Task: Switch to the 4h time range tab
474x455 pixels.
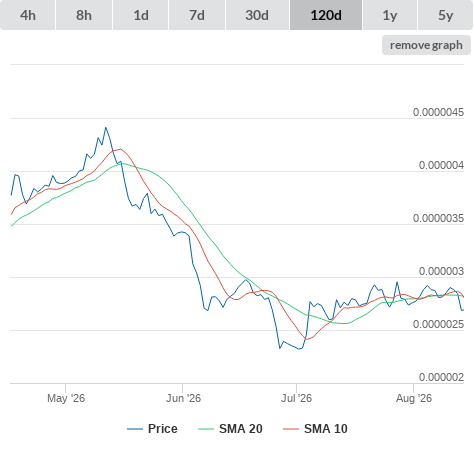Action: tap(28, 15)
